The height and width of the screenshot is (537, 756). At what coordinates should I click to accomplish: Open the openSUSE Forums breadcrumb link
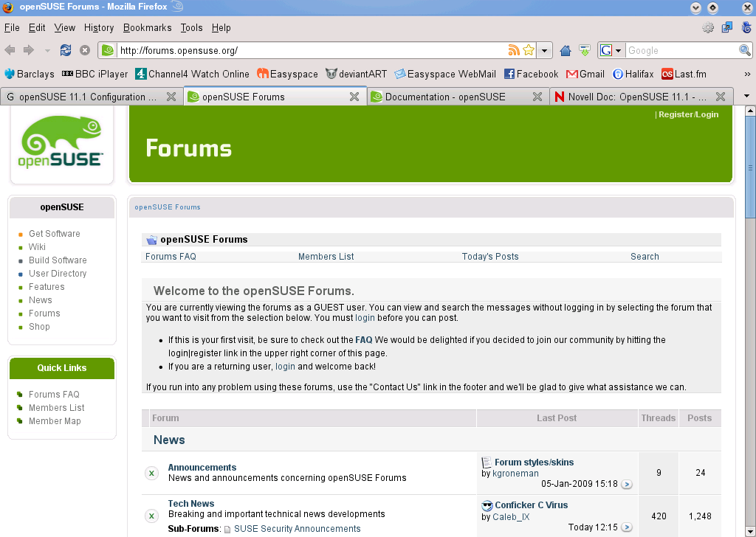[168, 207]
